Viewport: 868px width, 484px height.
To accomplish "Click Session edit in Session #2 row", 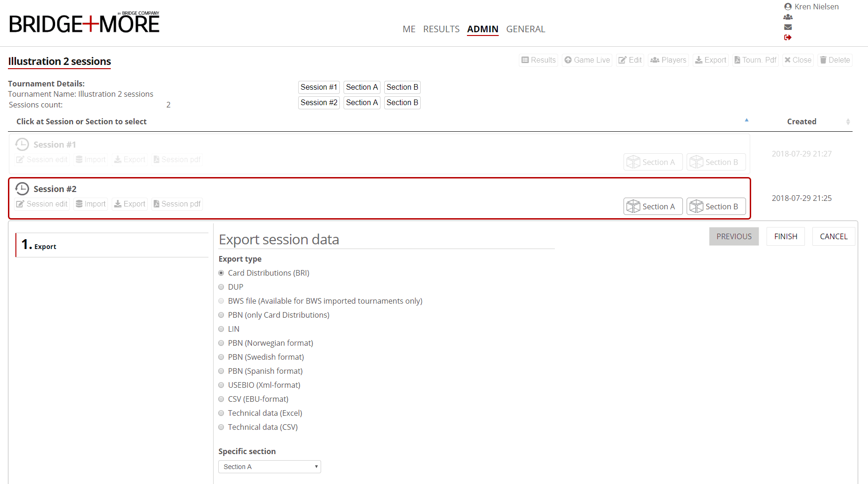I will coord(42,204).
